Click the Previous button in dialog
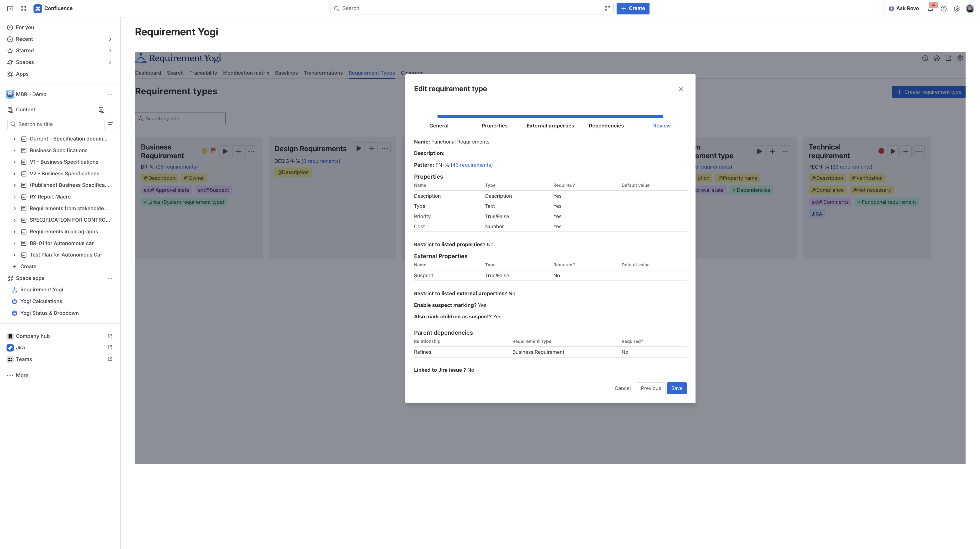This screenshot has height=549, width=980. [x=651, y=388]
